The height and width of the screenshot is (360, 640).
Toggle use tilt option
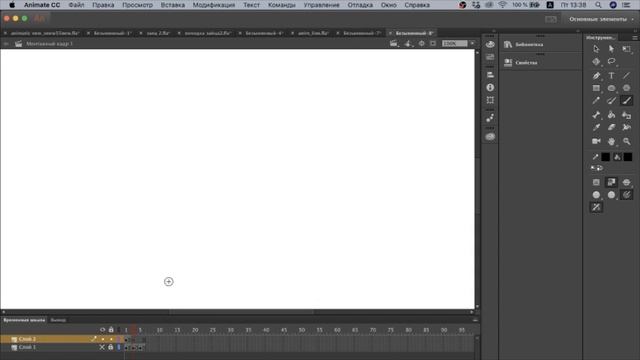[x=596, y=207]
